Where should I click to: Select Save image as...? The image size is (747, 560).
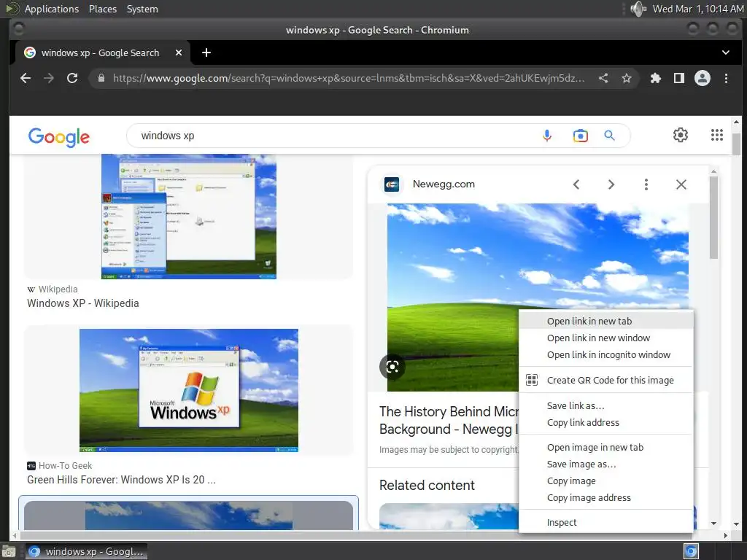pyautogui.click(x=605, y=464)
